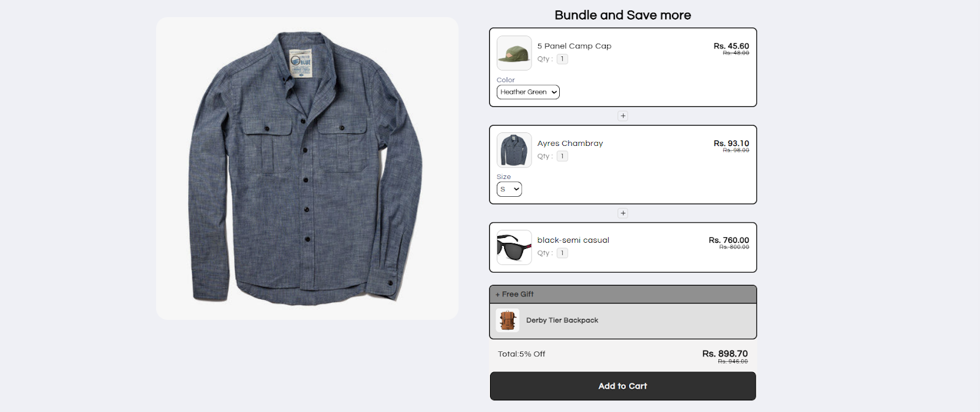Screen dimensions: 980x412
Task: Open the Derby Tier Backpack gift name
Action: [x=562, y=320]
